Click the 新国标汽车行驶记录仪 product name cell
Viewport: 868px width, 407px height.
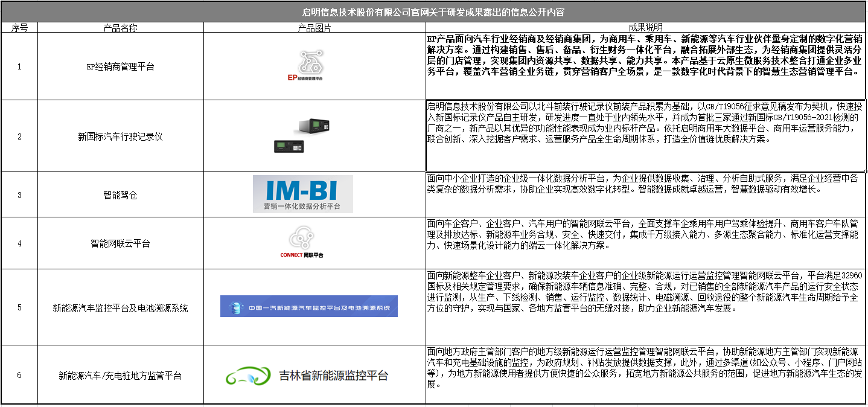point(120,136)
